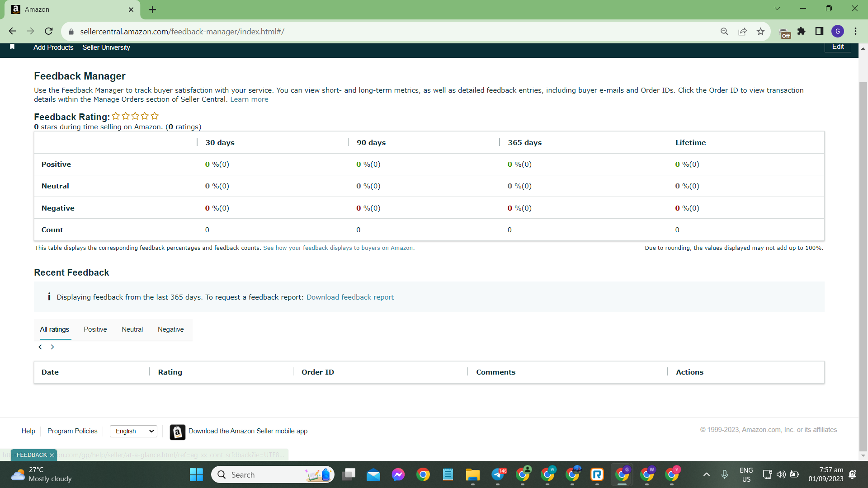Open Task View on the taskbar
Viewport: 868px width, 488px height.
tap(349, 474)
